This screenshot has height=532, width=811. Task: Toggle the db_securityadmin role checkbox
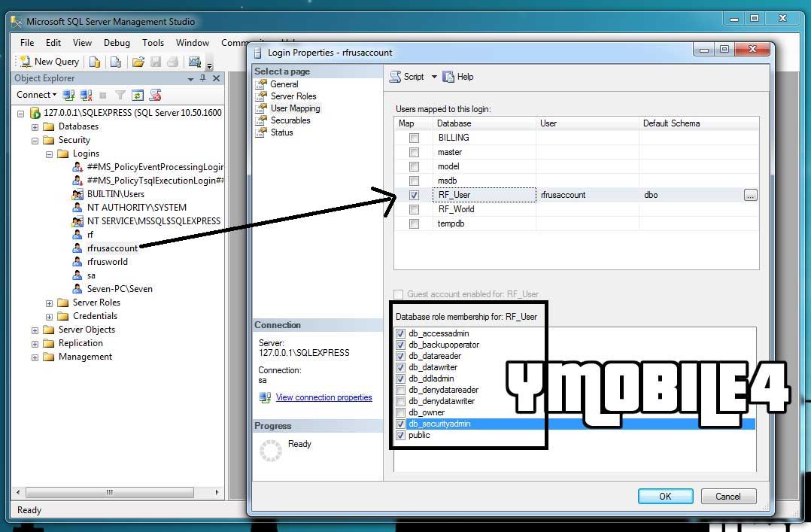coord(400,424)
